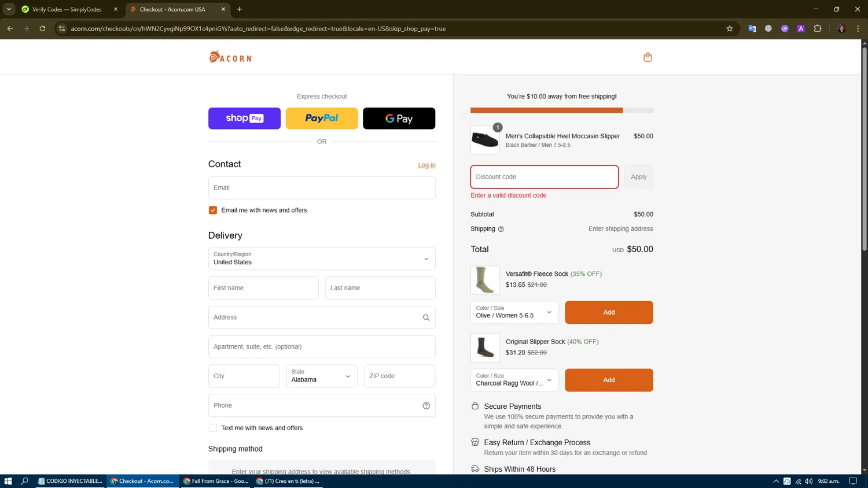Click the Google Translate extension icon
868x488 pixels.
tap(752, 28)
